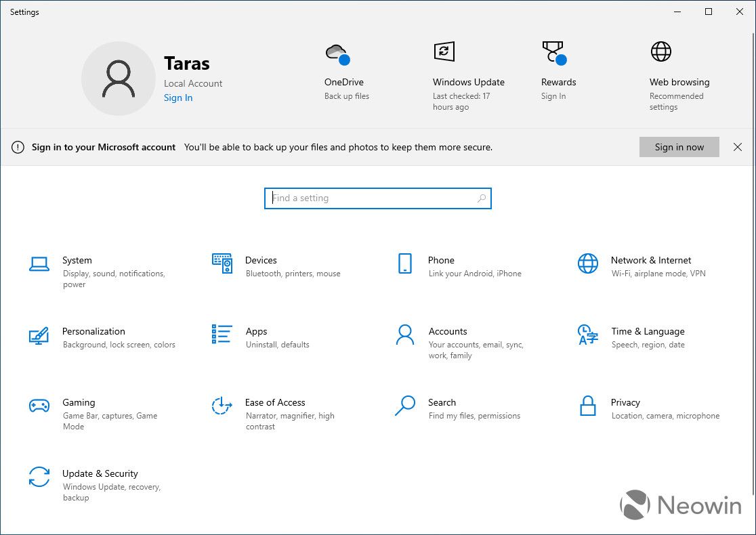This screenshot has width=756, height=535.
Task: Open System settings
Action: pos(77,260)
